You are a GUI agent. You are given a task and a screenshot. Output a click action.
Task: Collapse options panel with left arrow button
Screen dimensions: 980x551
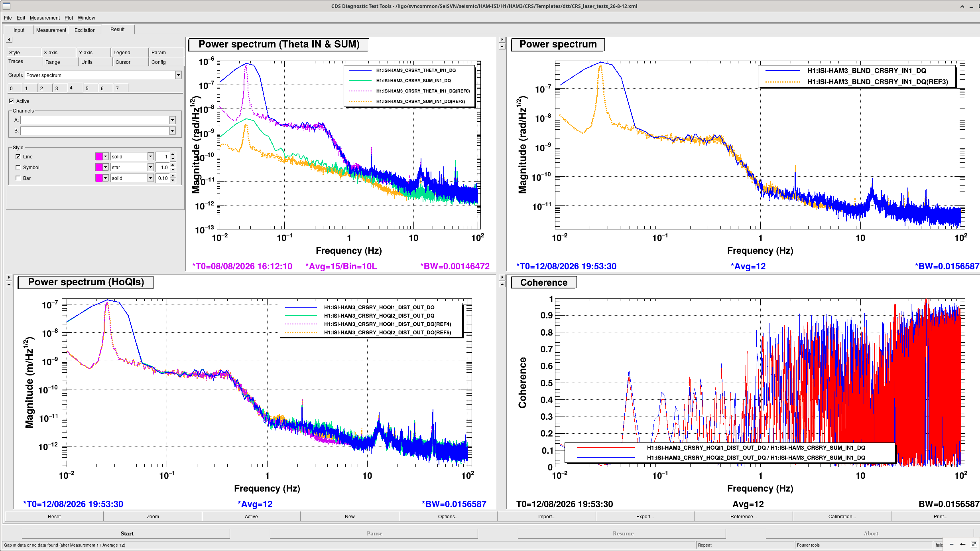pyautogui.click(x=9, y=39)
